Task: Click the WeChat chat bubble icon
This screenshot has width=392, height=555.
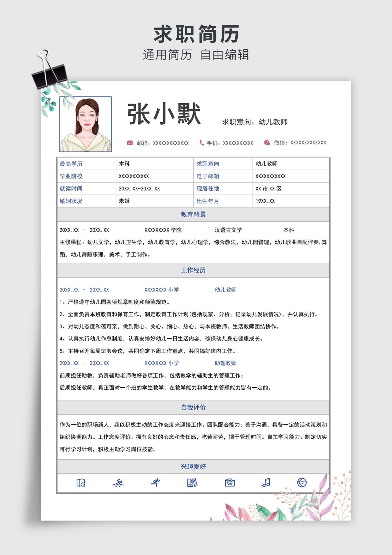Action: (267, 143)
